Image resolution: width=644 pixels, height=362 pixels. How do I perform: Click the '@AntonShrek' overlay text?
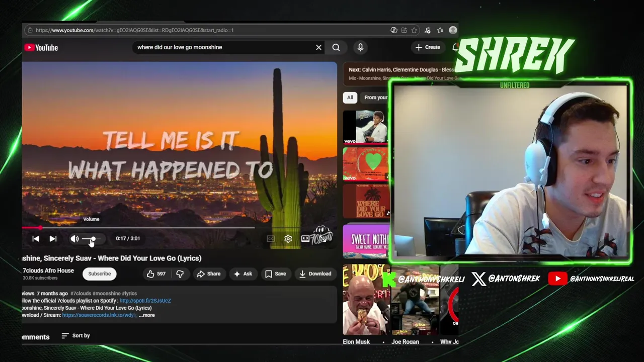514,279
